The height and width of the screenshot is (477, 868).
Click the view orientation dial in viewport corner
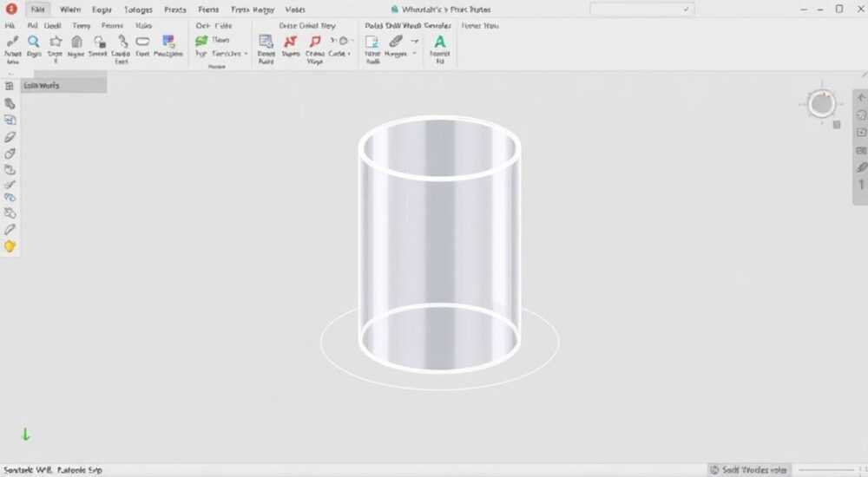tap(821, 103)
